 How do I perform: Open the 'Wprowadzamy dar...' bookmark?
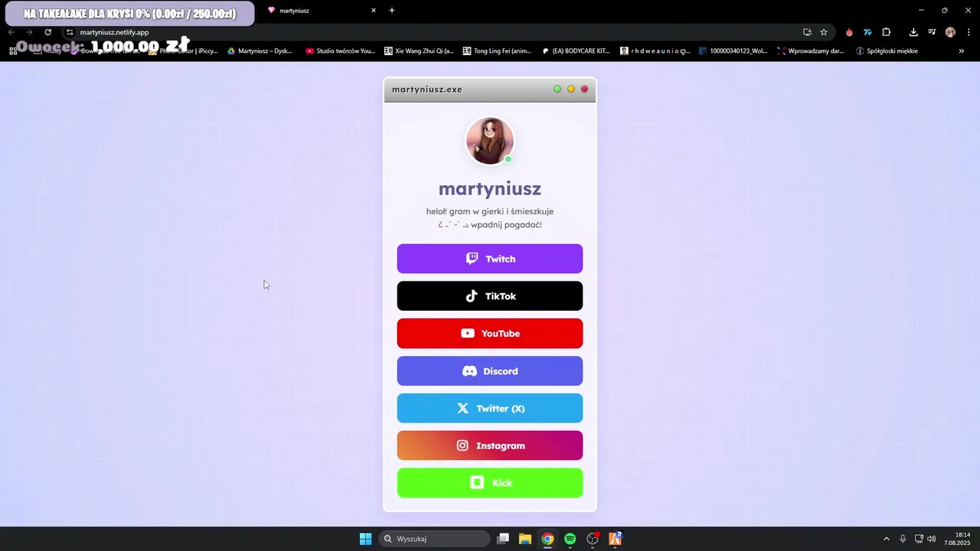811,51
